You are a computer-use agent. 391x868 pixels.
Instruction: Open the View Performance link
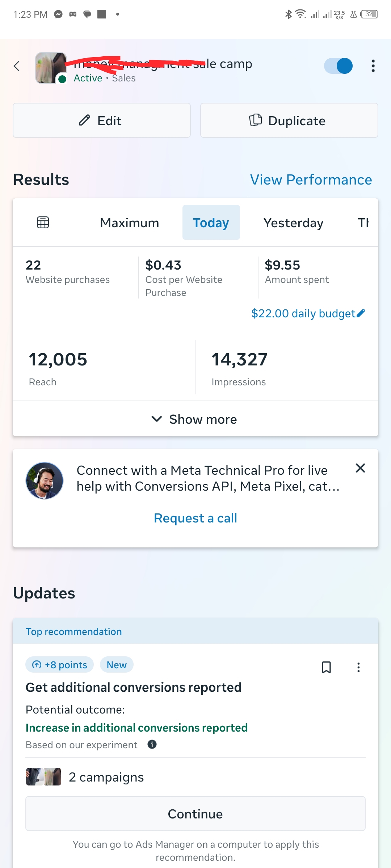(x=311, y=180)
